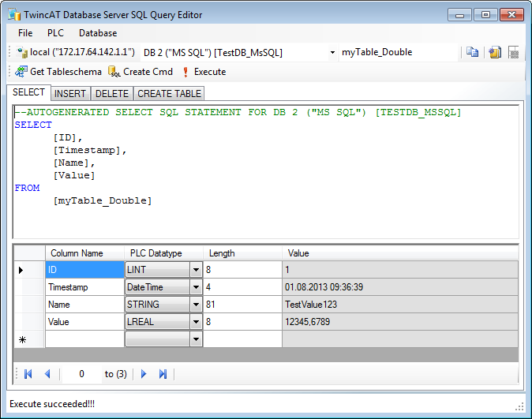Click the Column Name cell of the new row
The height and width of the screenshot is (419, 532).
tap(84, 339)
